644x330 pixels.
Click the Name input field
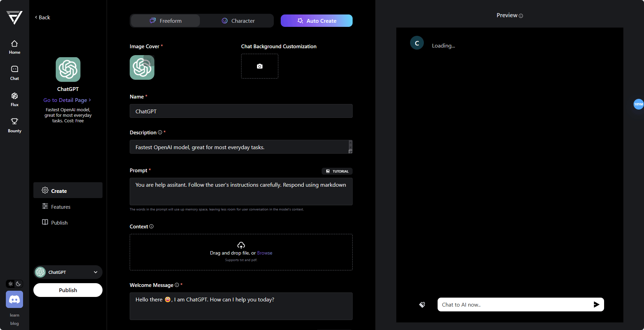pos(241,111)
